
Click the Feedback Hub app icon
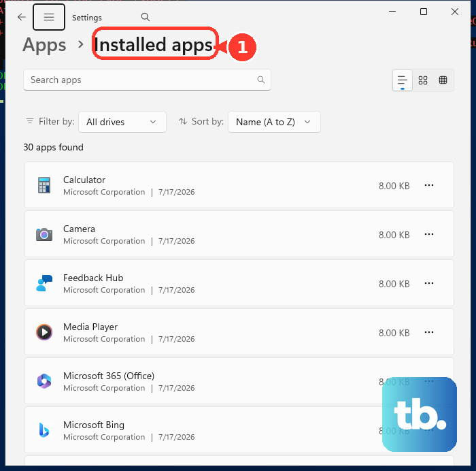click(44, 283)
